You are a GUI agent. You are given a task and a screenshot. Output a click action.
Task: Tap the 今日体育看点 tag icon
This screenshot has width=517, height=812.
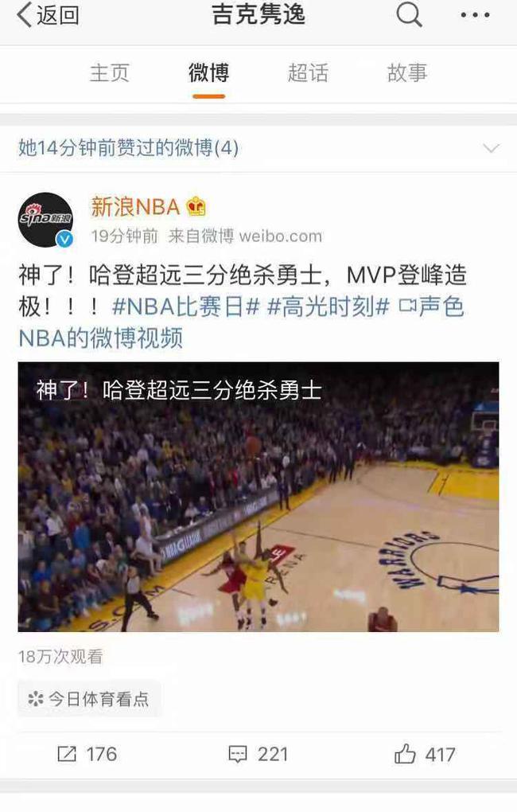coord(35,699)
